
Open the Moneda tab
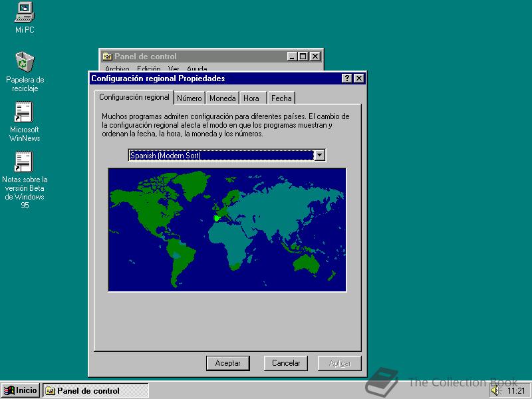pyautogui.click(x=222, y=98)
